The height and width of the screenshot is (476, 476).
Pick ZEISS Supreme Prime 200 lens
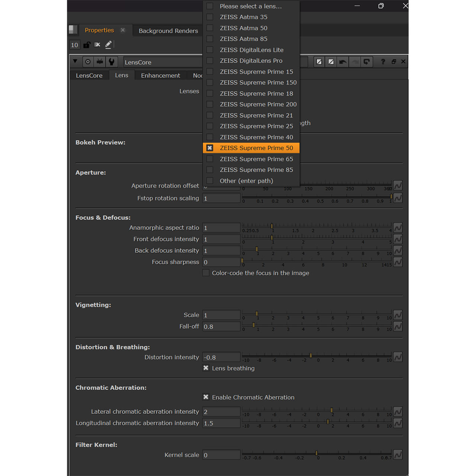(251, 104)
